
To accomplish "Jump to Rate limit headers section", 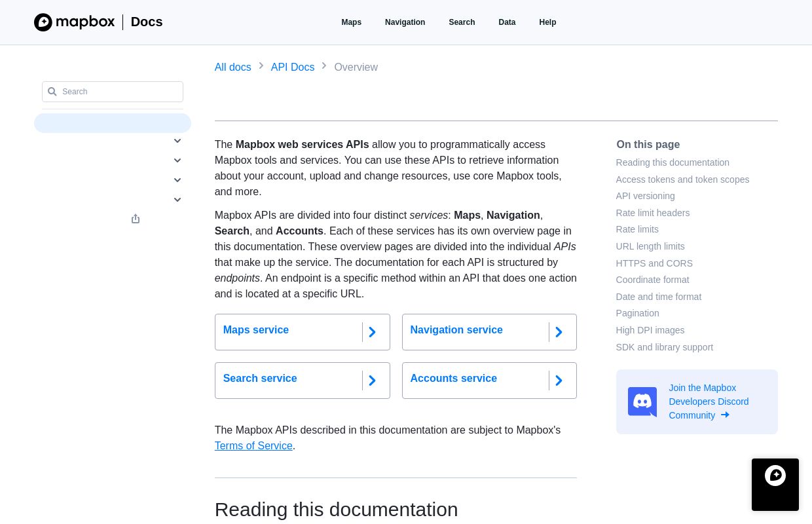I will [x=653, y=213].
